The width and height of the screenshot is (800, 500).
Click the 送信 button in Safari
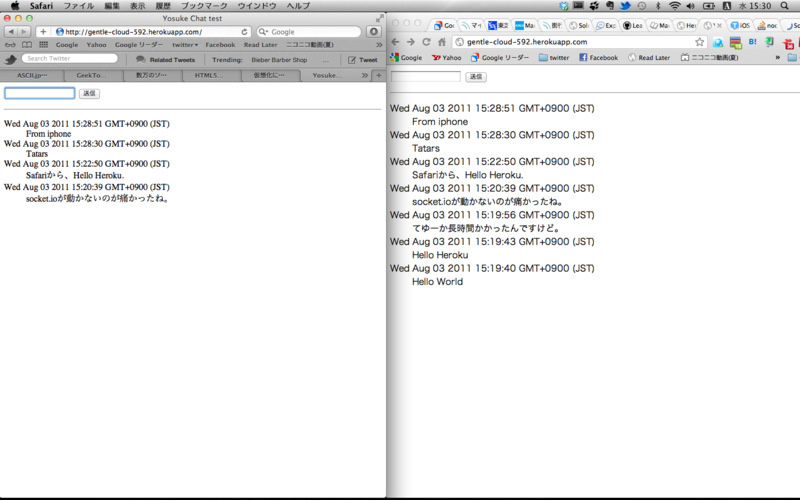tap(89, 93)
